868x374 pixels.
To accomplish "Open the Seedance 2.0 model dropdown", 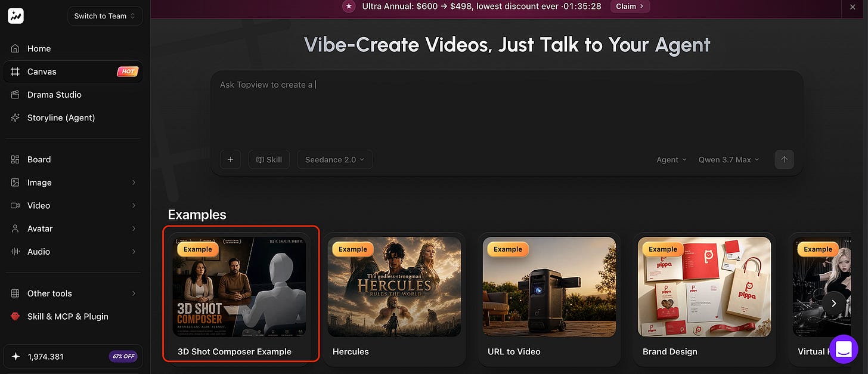I will tap(334, 160).
